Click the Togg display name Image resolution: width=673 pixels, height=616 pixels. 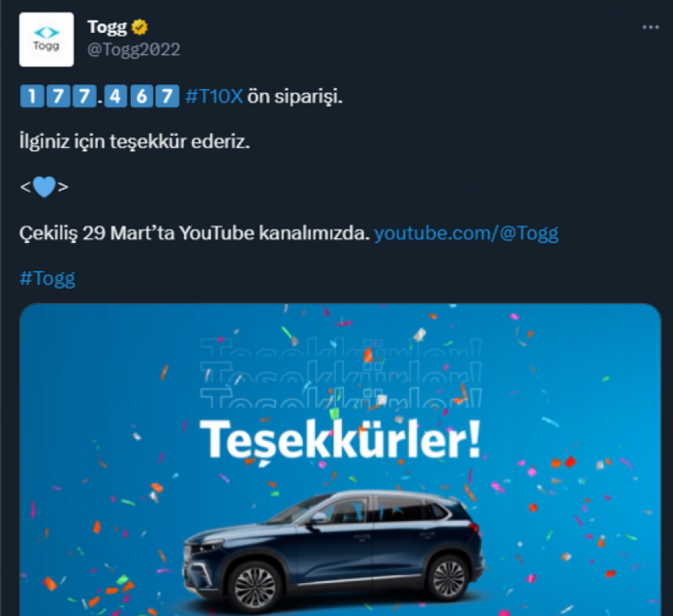(107, 28)
